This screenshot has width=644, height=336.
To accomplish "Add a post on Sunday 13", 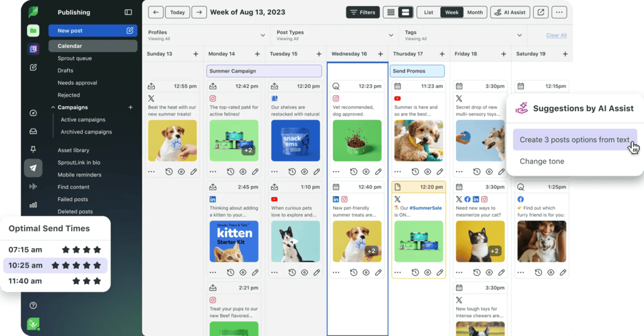I will coord(196,54).
